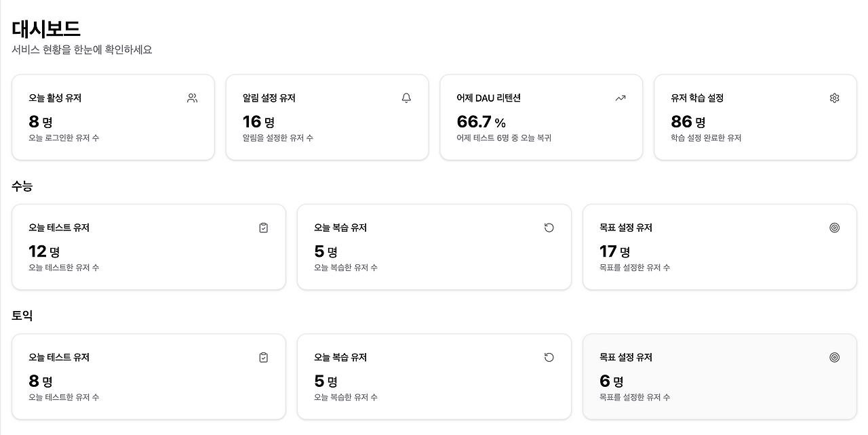Click the 대시보드 page title
The height and width of the screenshot is (435, 868).
pyautogui.click(x=46, y=28)
